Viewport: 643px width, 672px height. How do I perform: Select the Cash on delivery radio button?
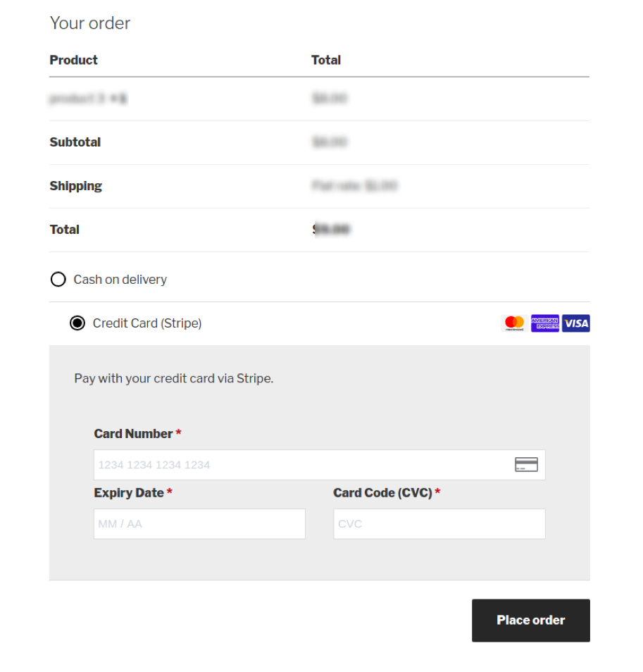click(58, 280)
